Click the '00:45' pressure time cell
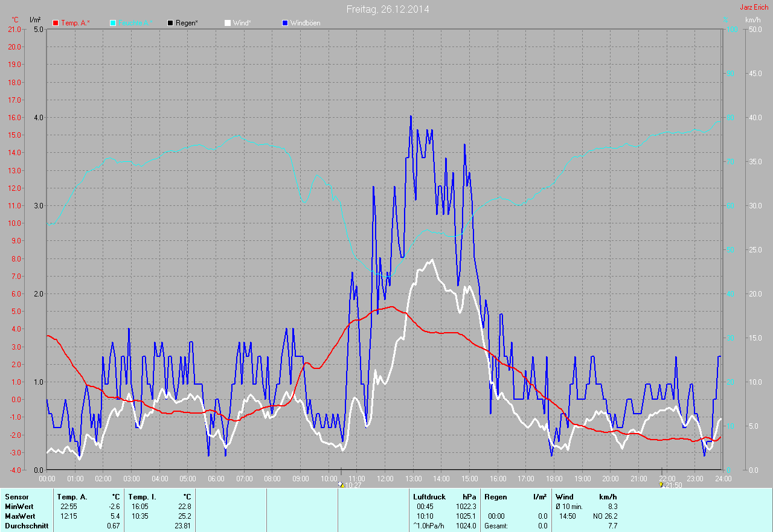Viewport: 773px width, 532px height. pos(425,507)
